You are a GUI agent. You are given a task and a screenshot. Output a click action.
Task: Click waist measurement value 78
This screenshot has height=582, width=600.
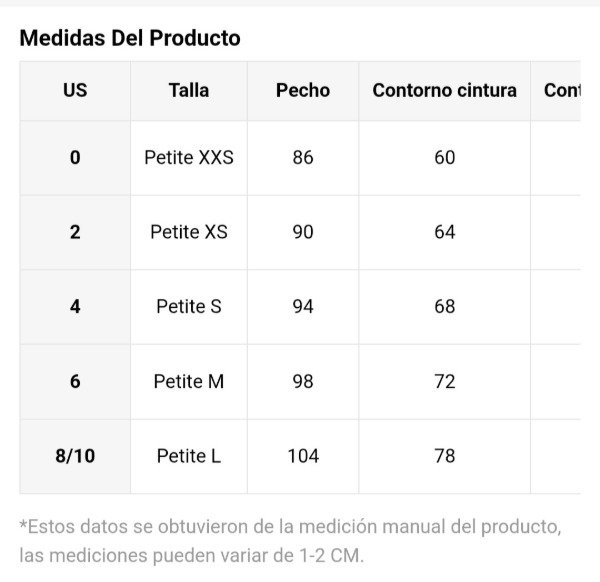click(x=444, y=456)
